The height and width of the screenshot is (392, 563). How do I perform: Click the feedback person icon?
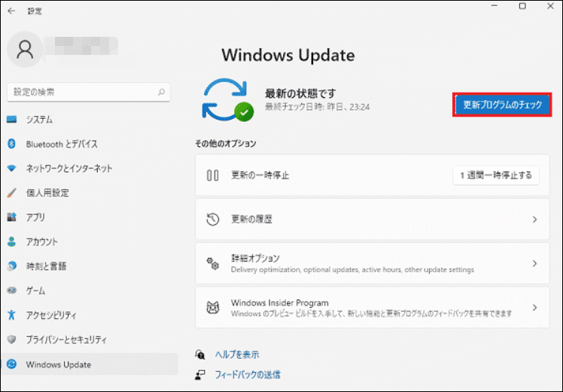[200, 375]
